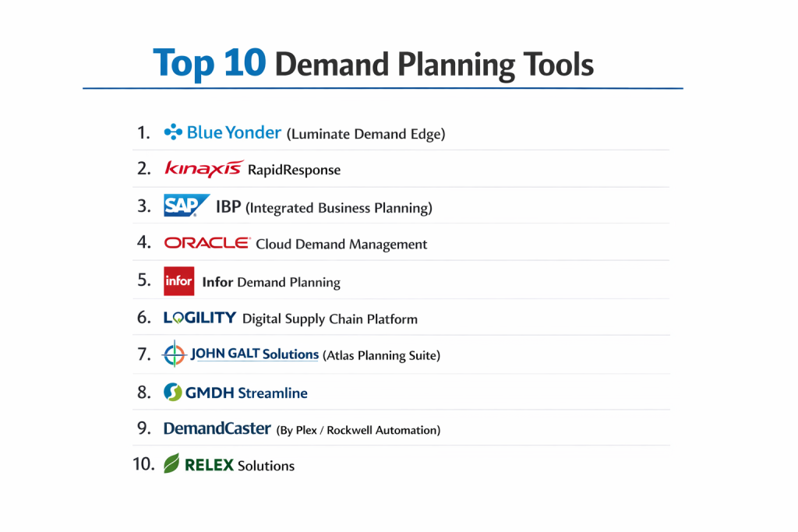Viewport: 798px width, 532px height.
Task: Click the John Galt compass icon
Action: [174, 354]
